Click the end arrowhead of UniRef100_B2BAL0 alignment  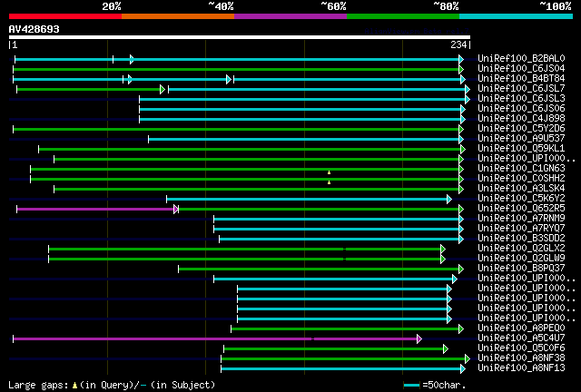click(461, 59)
